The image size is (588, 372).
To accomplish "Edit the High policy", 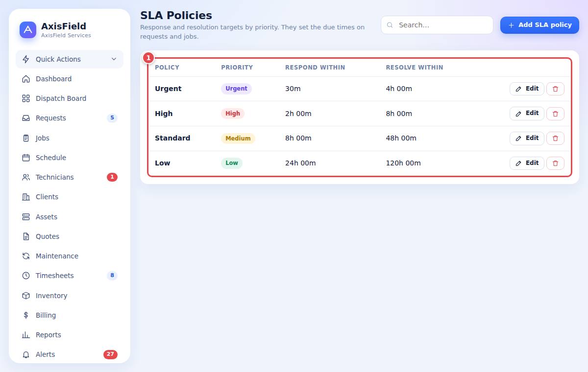I will [x=527, y=114].
